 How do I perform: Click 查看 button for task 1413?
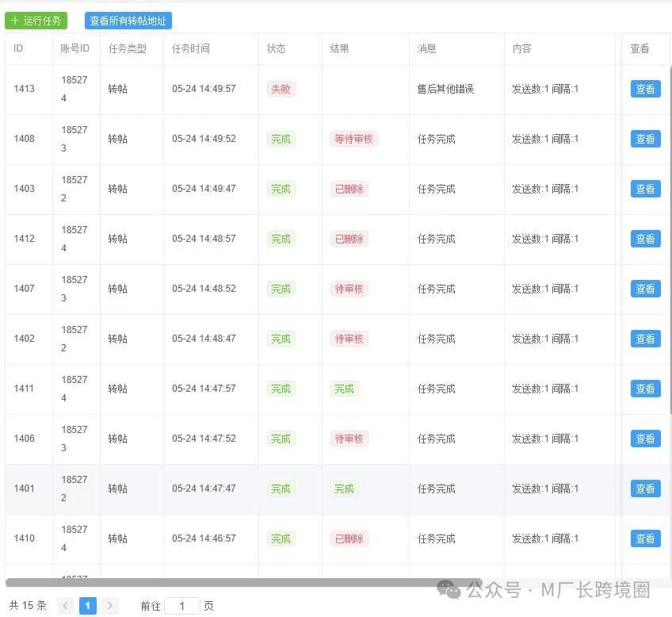pos(645,89)
